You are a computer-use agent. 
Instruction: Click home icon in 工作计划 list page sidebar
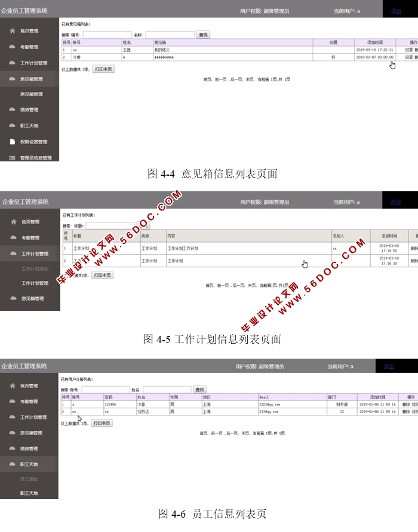13,222
